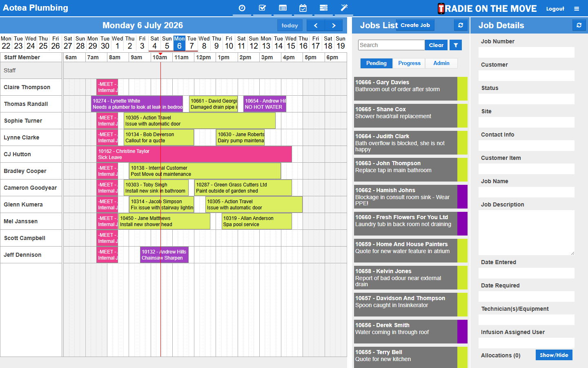The image size is (588, 368).
Task: Click lime priority swatch on job 10666
Action: (x=462, y=89)
